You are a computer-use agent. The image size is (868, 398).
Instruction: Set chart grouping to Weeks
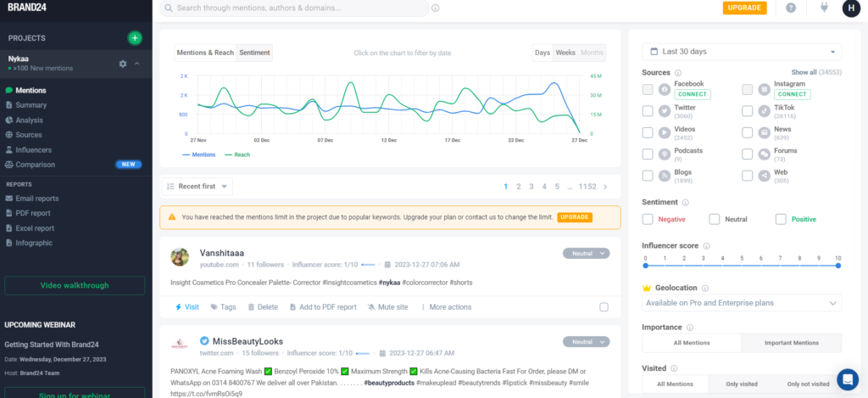click(565, 53)
